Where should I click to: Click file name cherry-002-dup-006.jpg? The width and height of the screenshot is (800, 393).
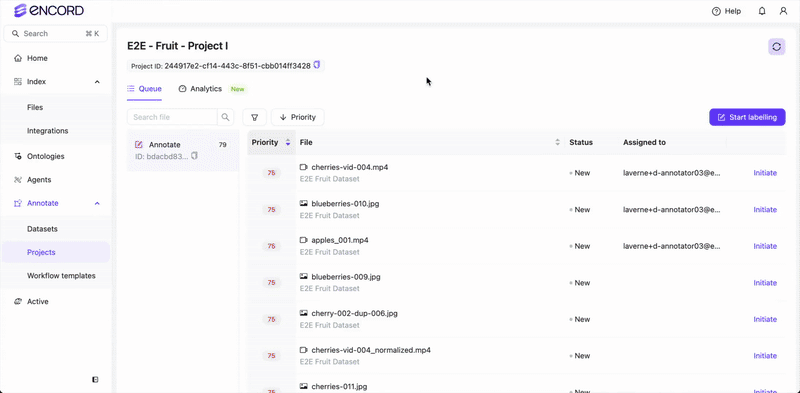click(355, 313)
